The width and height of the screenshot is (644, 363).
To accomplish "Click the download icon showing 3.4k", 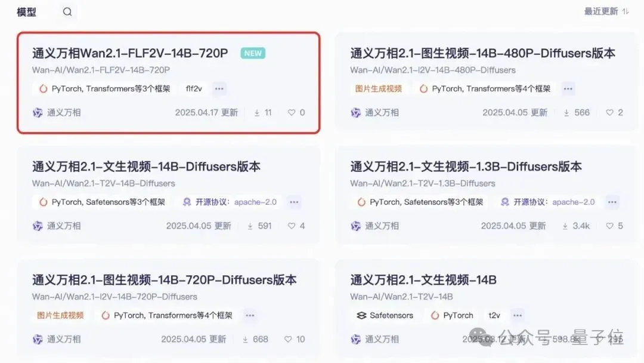I will click(x=565, y=226).
